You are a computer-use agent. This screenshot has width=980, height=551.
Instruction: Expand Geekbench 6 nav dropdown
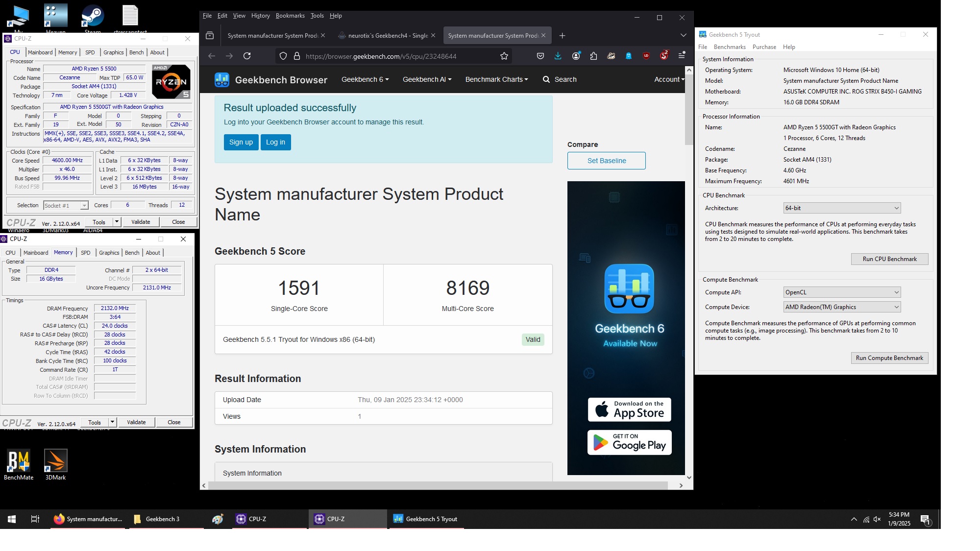coord(365,80)
